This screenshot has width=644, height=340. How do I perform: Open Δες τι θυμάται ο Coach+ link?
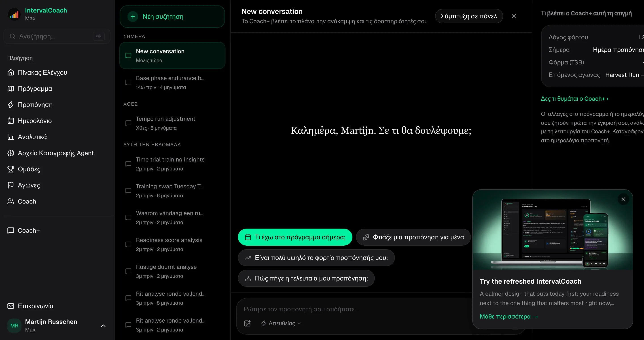tap(574, 99)
